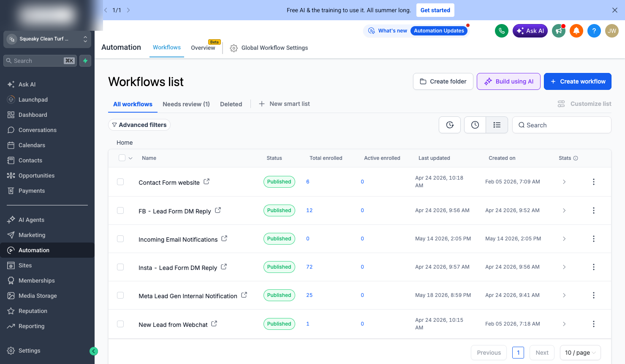Expand stats arrow for New Lead from Webchat
This screenshot has width=625, height=364.
pyautogui.click(x=564, y=324)
